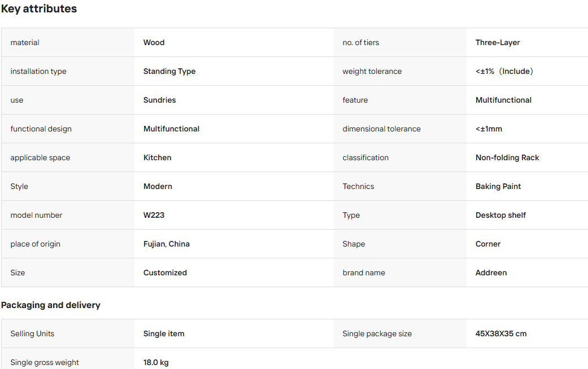Click the Three-Layer tiers value
This screenshot has height=369, width=588.
click(498, 42)
